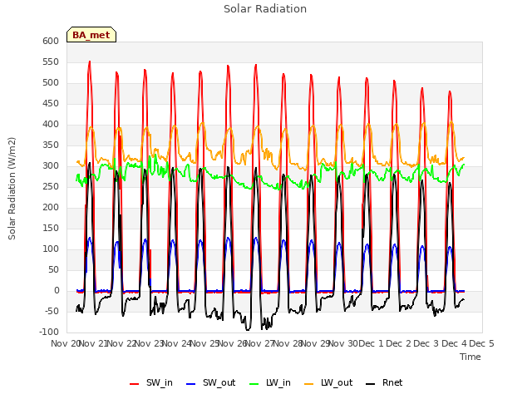Click the Time x-axis title

tap(470, 357)
